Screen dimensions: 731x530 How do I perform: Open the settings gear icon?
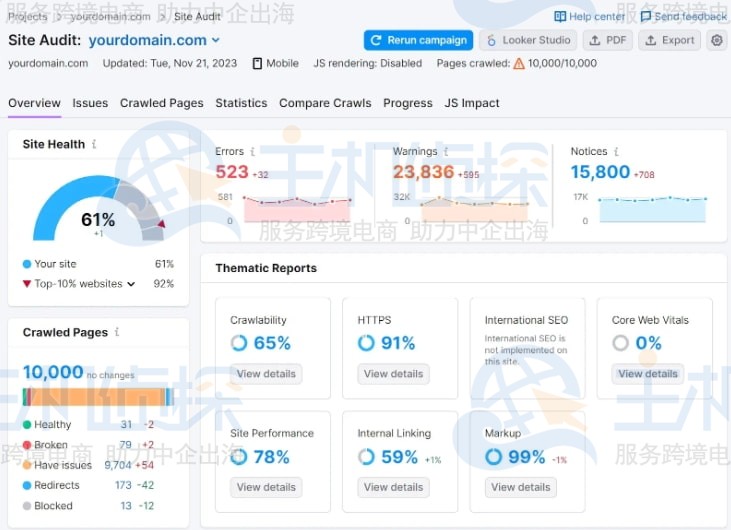point(716,40)
